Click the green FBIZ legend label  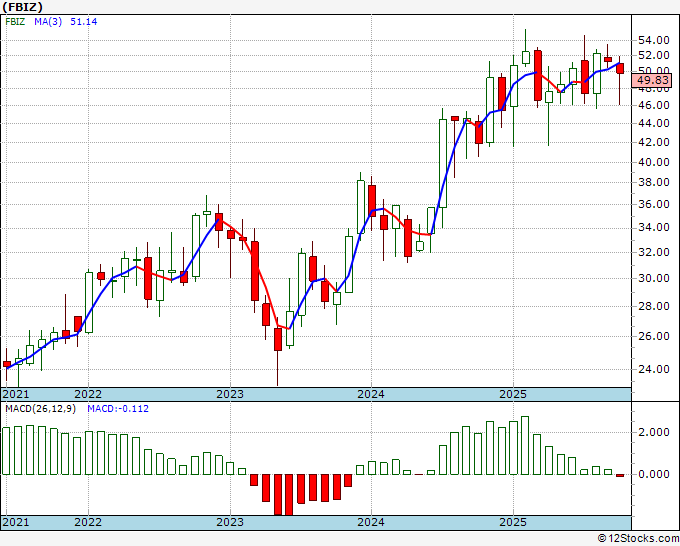15,21
